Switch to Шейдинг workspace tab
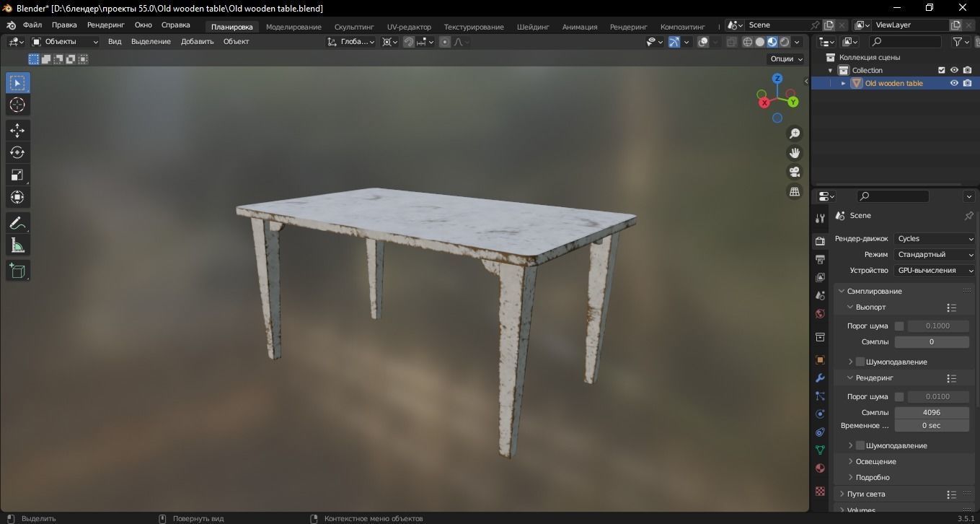The height and width of the screenshot is (524, 980). coord(533,27)
